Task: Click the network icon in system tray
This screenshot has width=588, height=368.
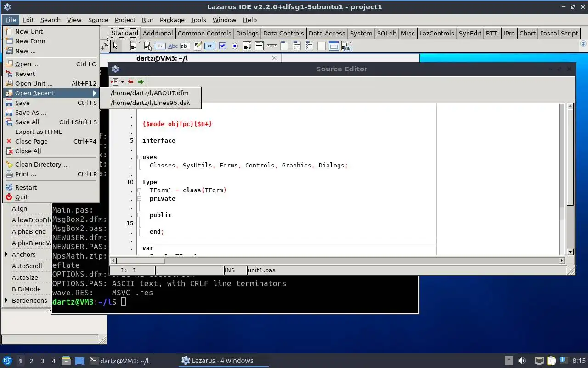Action: 539,361
